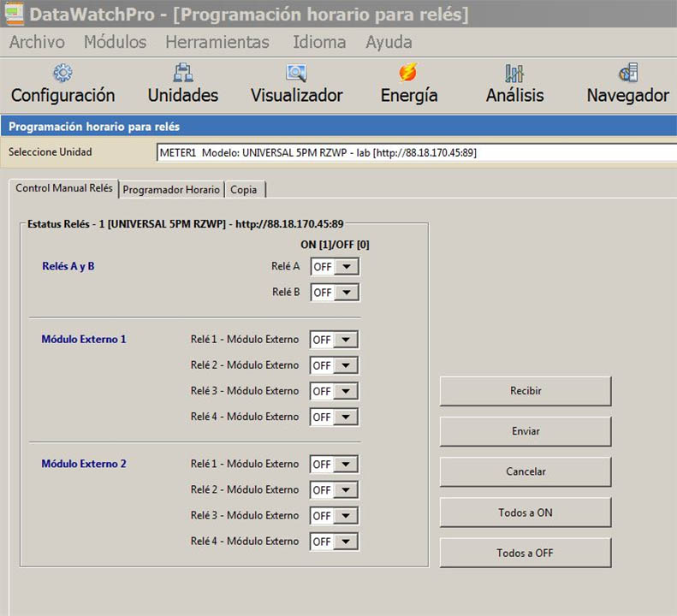The width and height of the screenshot is (677, 616).
Task: Click the Energía toolbar label
Action: [x=409, y=96]
